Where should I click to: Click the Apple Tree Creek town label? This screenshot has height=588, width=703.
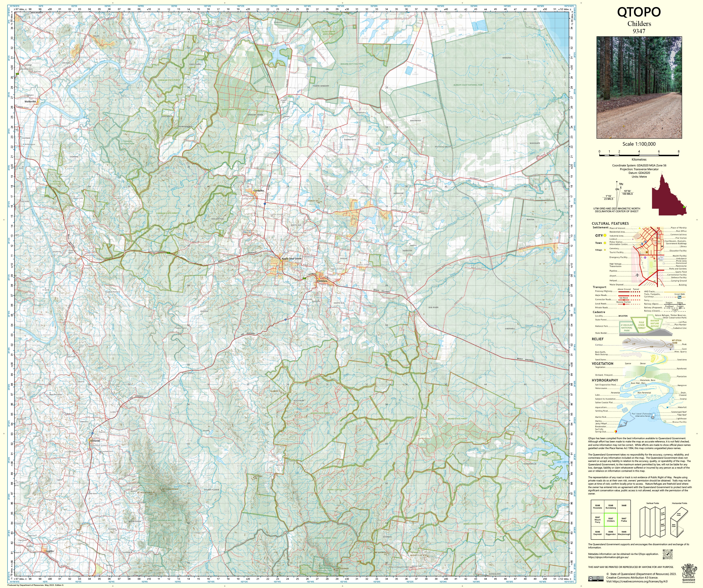[292, 259]
